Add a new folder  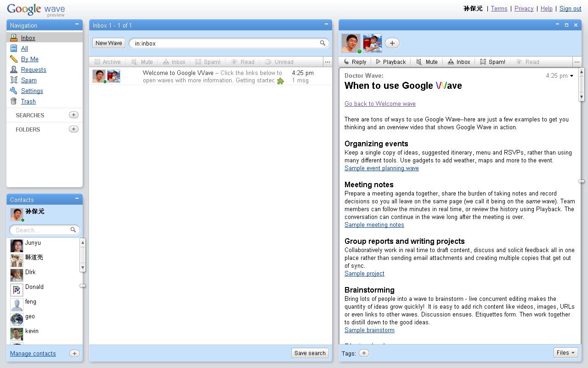pyautogui.click(x=73, y=129)
